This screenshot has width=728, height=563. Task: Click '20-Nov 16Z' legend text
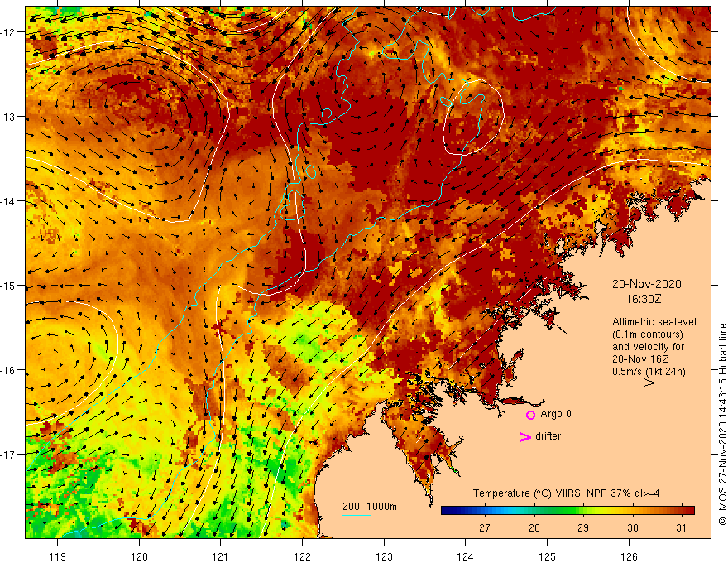tap(640, 359)
